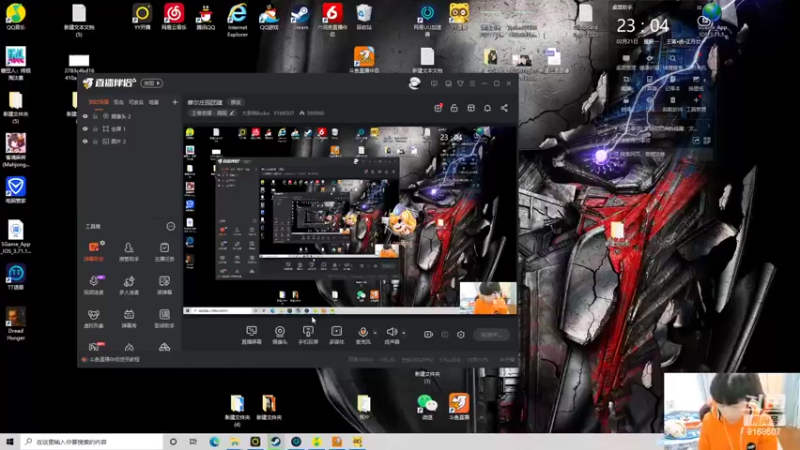This screenshot has width=800, height=450.
Task: Open the 视频连麦 tool
Action: tap(94, 285)
